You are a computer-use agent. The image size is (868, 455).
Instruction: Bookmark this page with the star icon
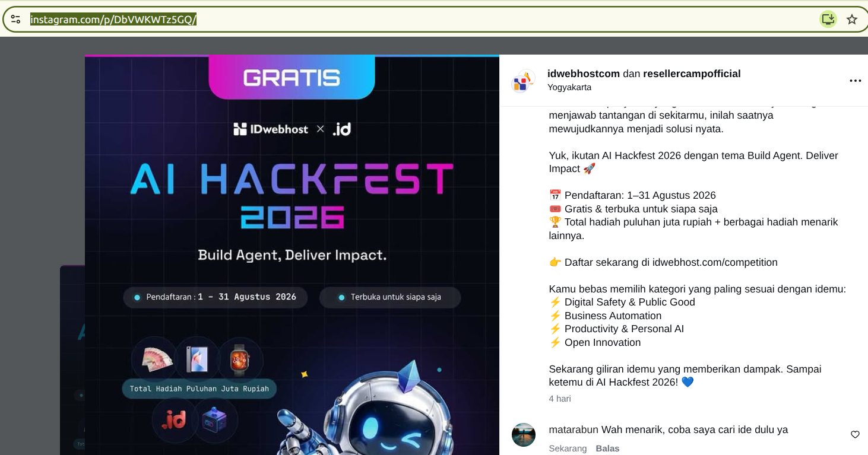click(x=852, y=20)
